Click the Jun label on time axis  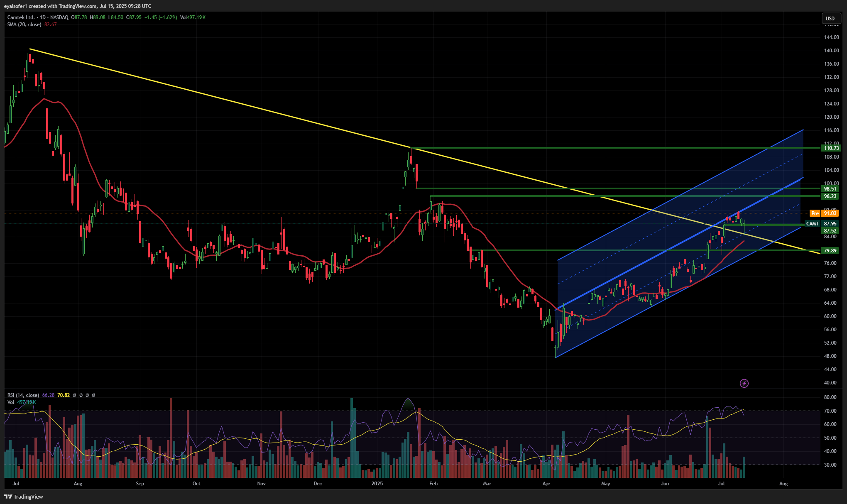point(665,484)
